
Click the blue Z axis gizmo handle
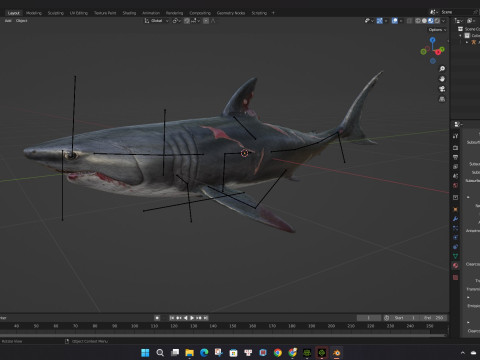(432, 40)
